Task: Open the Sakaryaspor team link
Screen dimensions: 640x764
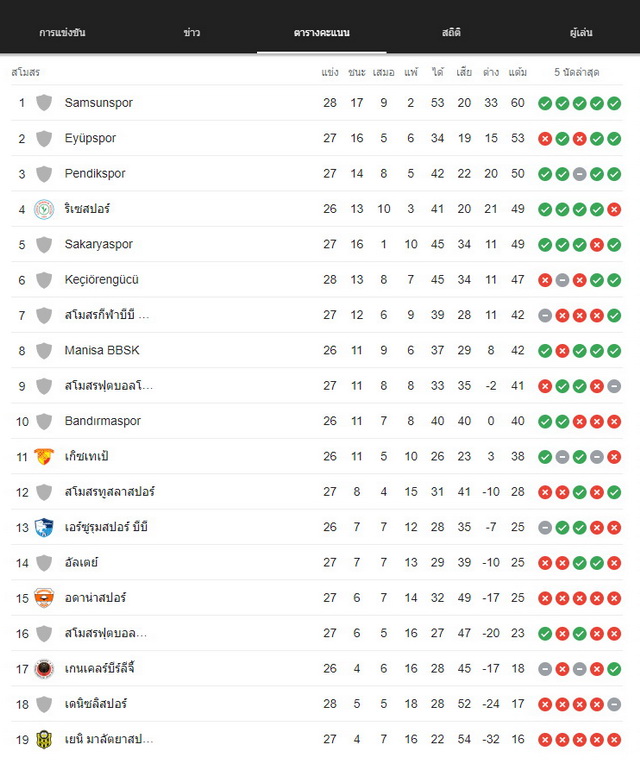Action: [x=98, y=244]
